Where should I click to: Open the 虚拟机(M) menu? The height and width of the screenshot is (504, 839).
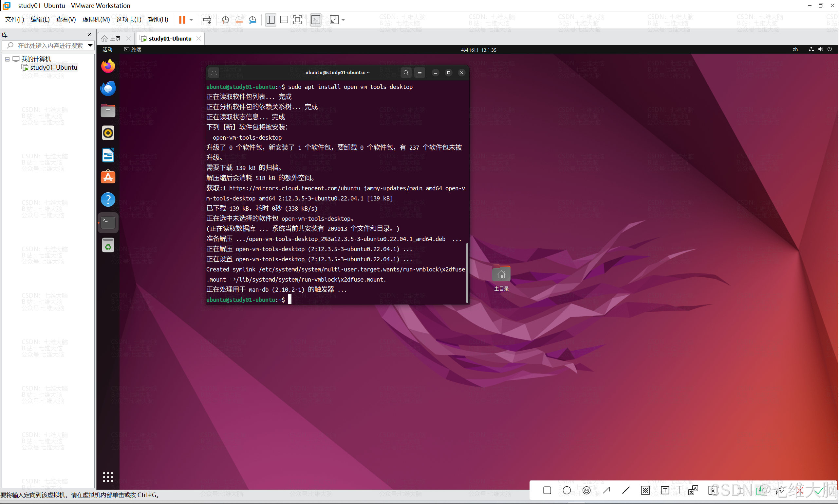(96, 19)
